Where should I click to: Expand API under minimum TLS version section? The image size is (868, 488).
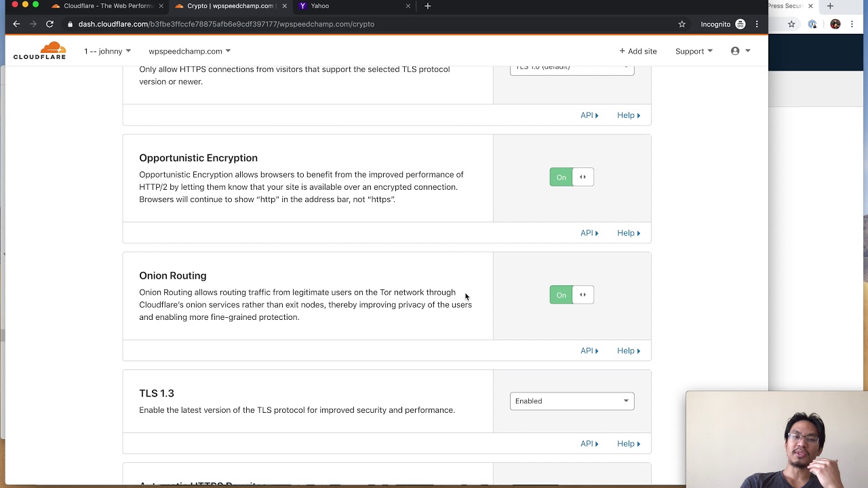589,115
